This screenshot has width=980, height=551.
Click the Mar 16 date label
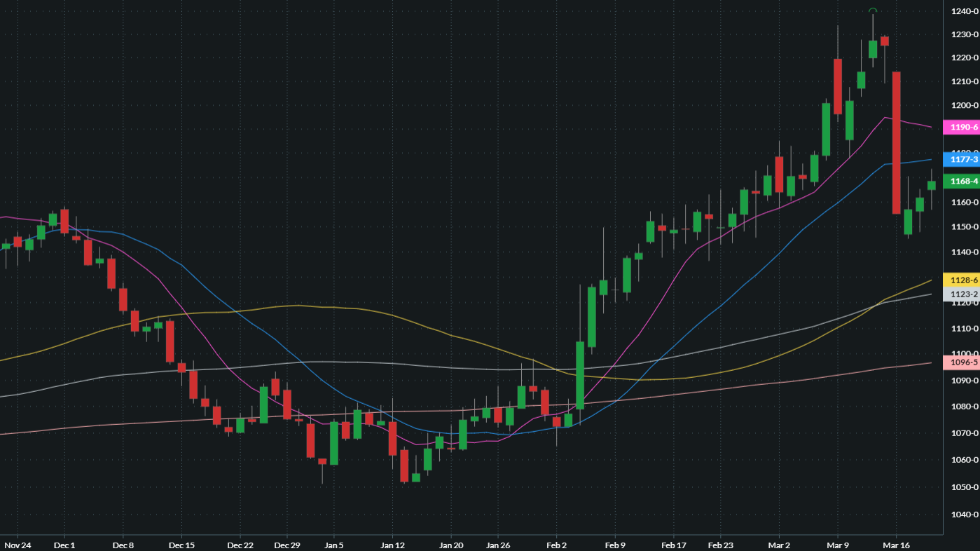pos(895,545)
